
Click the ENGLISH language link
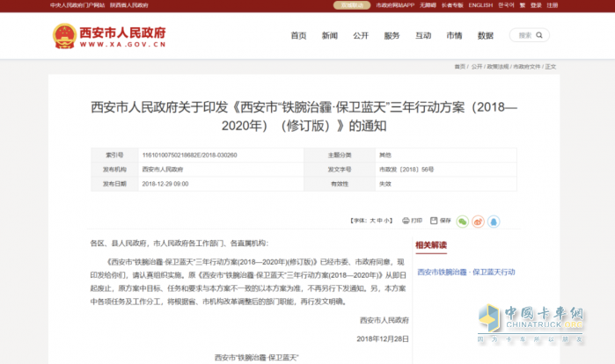click(480, 5)
